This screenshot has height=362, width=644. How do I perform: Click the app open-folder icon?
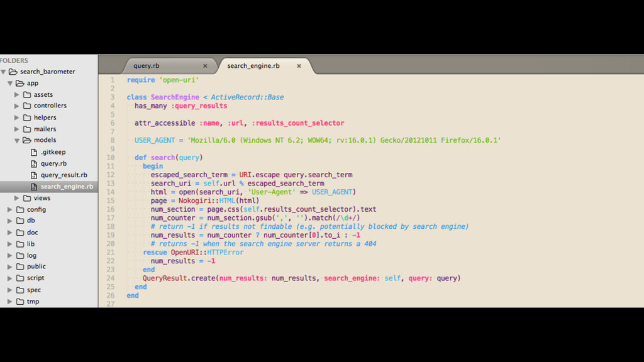point(20,84)
